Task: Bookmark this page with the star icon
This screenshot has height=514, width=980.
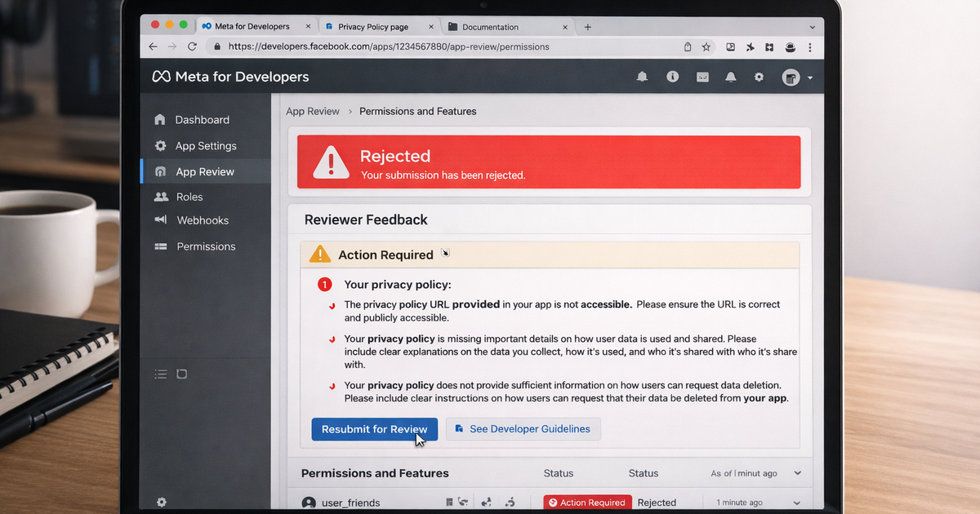Action: (706, 47)
